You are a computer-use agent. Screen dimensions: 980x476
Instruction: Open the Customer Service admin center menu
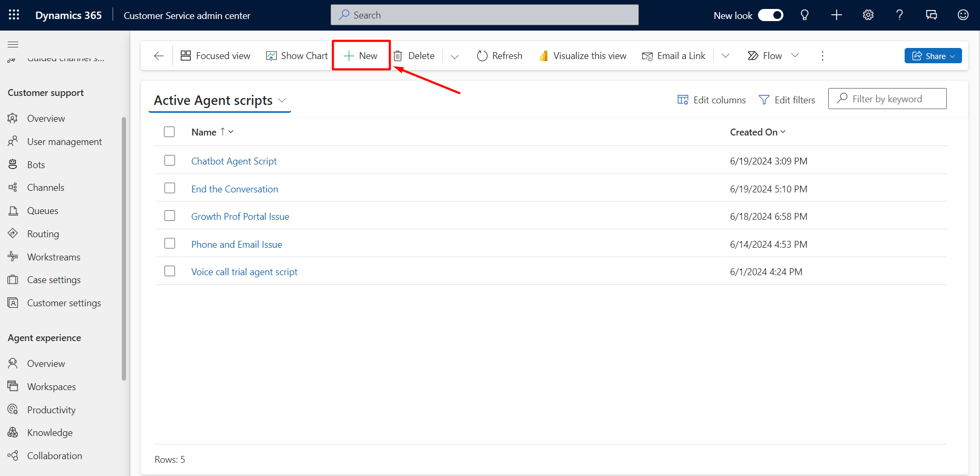coord(187,15)
